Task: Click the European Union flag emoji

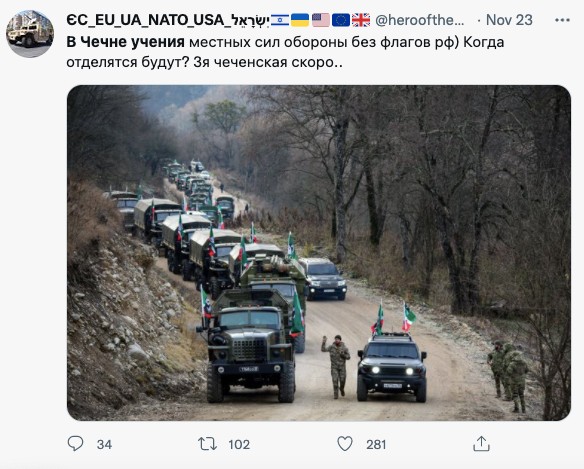Action: [341, 20]
